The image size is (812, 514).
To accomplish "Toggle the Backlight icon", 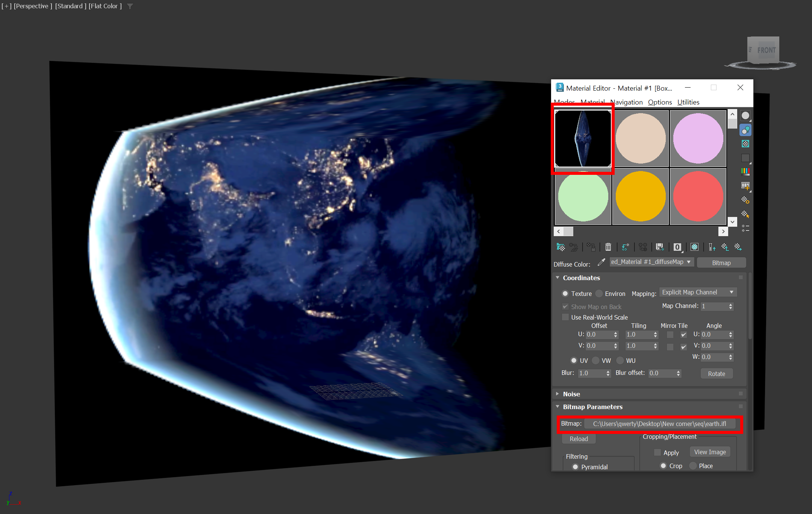I will coord(745,130).
